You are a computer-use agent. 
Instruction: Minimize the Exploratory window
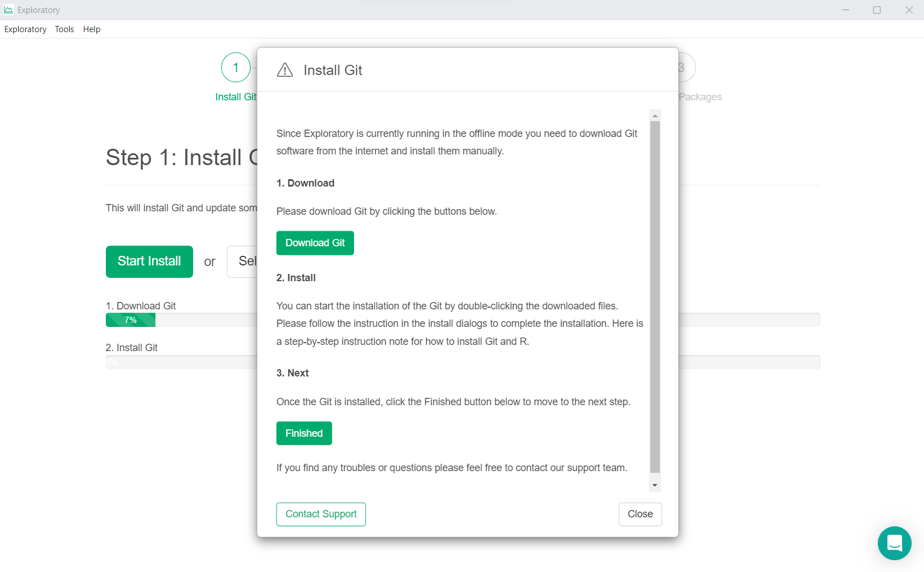click(845, 10)
